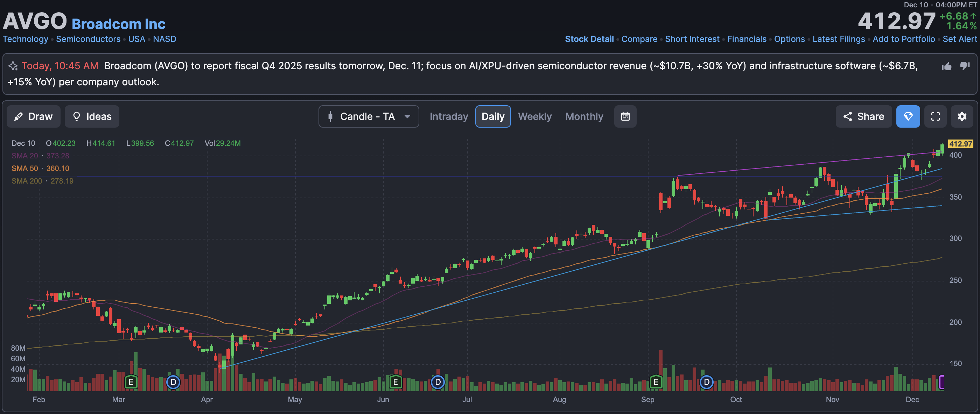
Task: Open the Draw tools button
Action: (34, 116)
